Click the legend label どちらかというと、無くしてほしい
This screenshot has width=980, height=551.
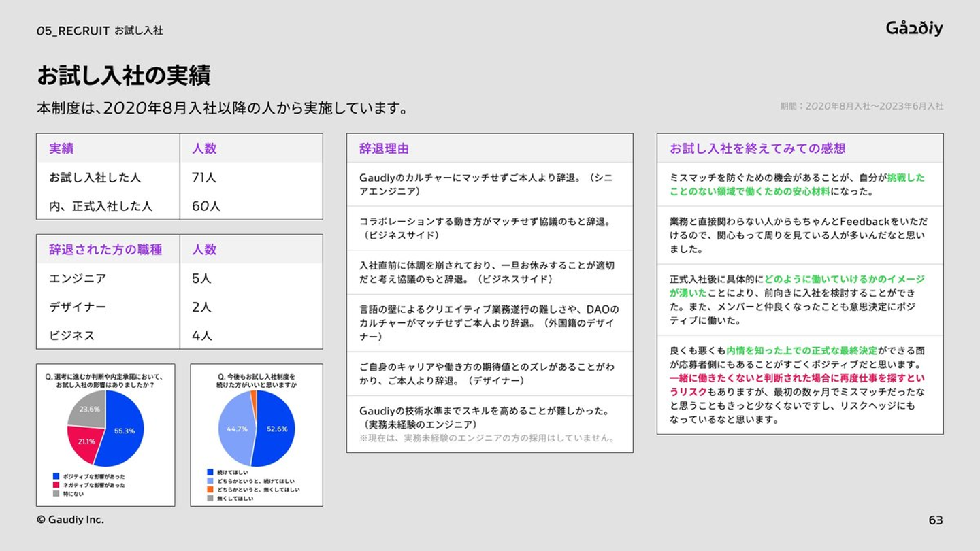(258, 489)
